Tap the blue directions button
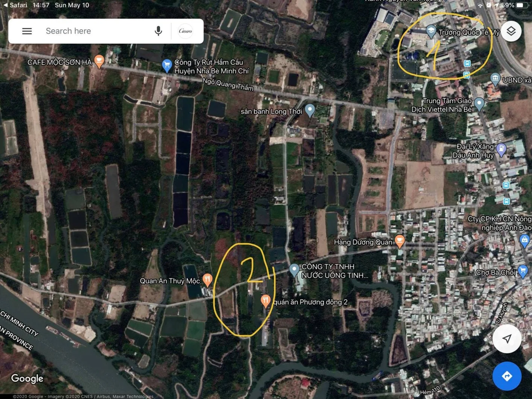 507,376
